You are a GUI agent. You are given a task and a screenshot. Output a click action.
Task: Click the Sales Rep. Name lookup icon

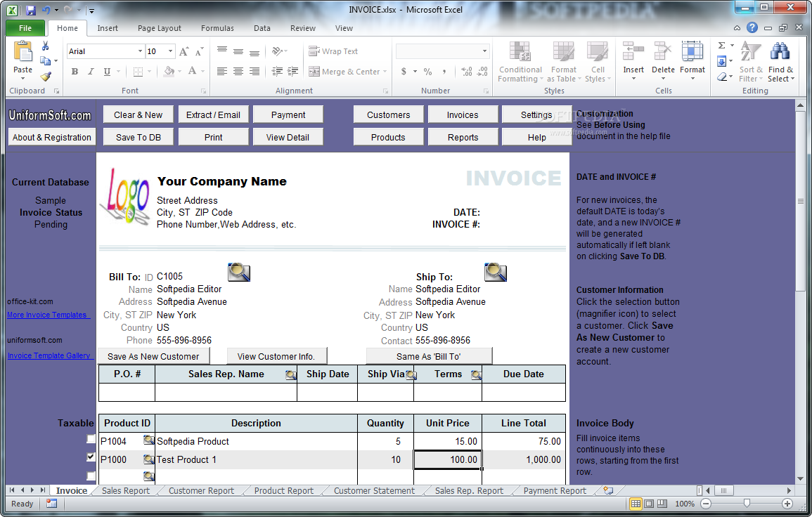[291, 374]
